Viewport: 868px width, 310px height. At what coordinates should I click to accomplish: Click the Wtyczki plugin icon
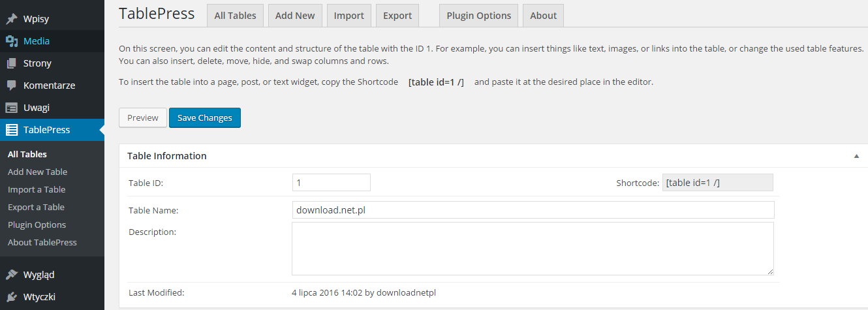tap(12, 297)
